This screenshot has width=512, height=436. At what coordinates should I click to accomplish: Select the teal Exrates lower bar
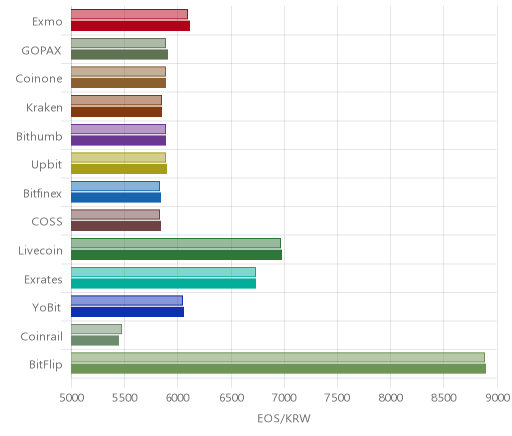tap(163, 283)
